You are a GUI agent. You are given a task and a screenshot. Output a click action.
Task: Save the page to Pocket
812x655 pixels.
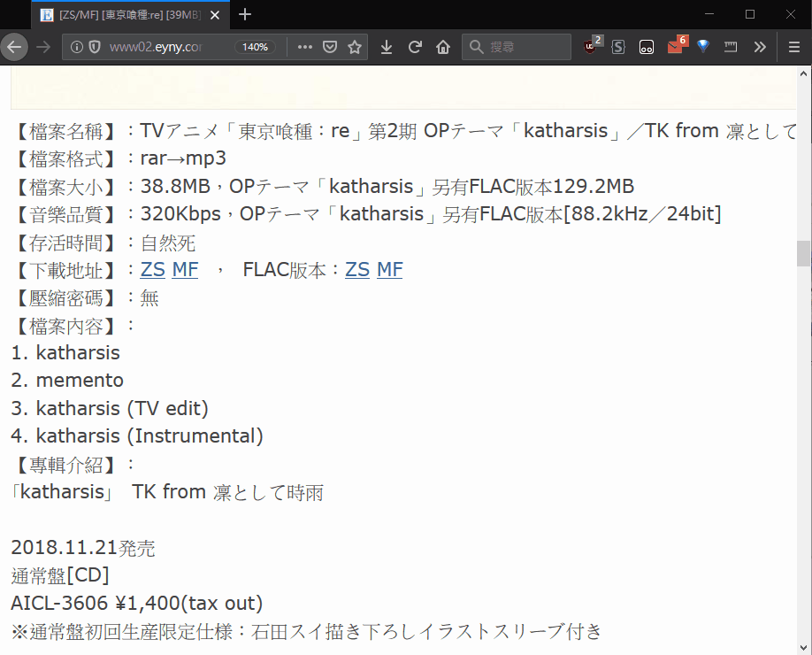coord(330,47)
